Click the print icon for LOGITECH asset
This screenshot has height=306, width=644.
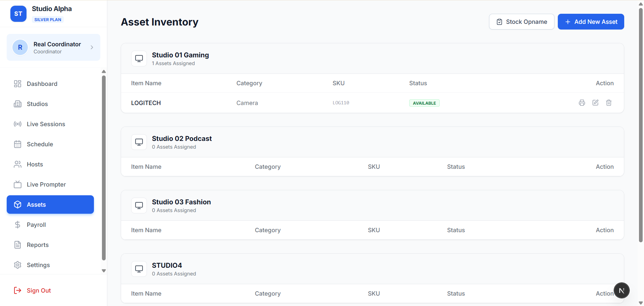[582, 103]
